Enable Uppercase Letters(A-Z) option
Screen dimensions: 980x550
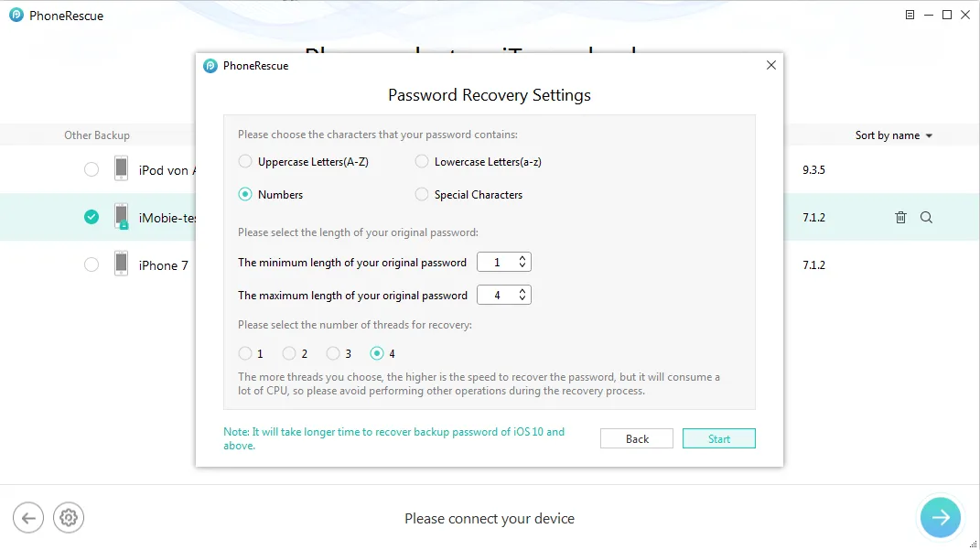pos(245,162)
